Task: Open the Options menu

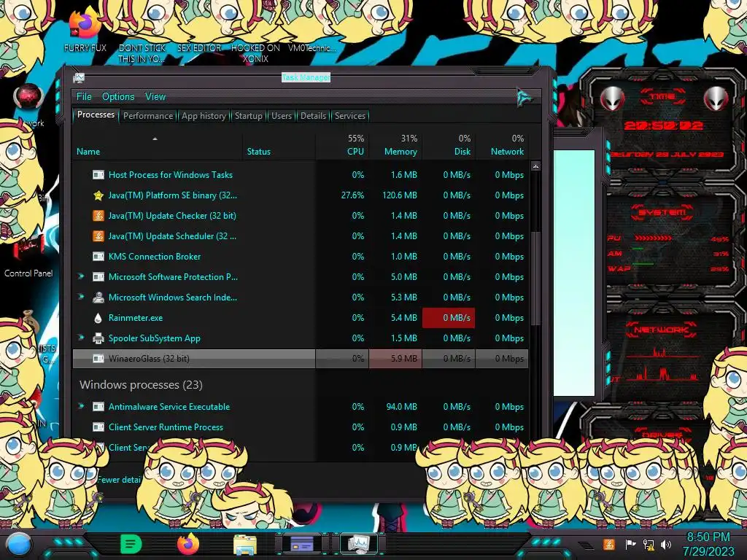Action: tap(118, 97)
